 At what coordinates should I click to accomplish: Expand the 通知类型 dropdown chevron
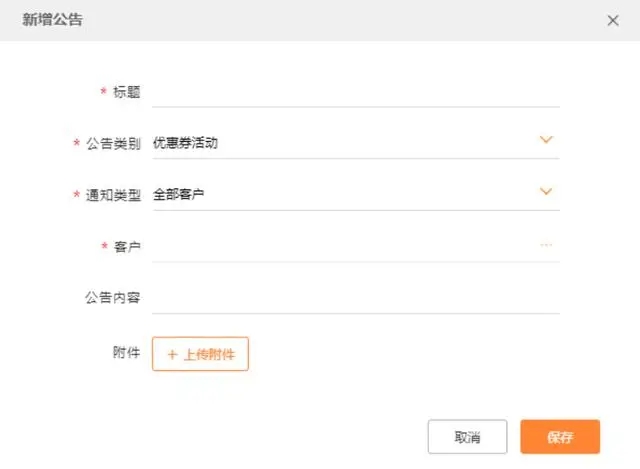tap(546, 191)
